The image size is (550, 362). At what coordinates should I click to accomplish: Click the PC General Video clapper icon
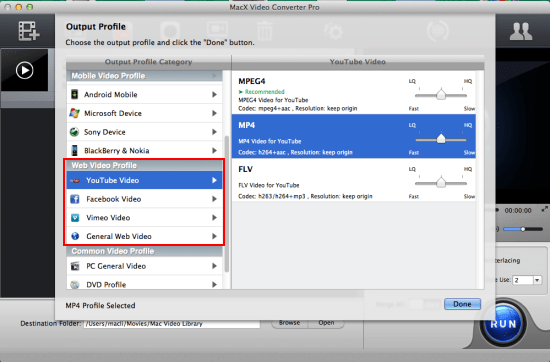(75, 266)
